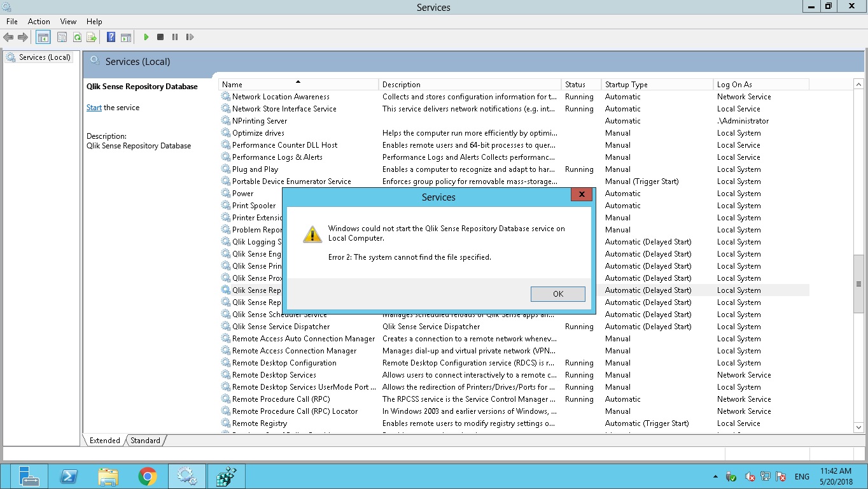The image size is (868, 489).
Task: Click the Start the service link
Action: pos(94,108)
